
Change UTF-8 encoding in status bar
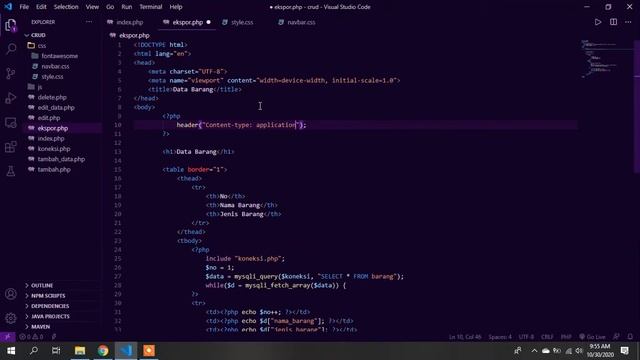tap(526, 337)
